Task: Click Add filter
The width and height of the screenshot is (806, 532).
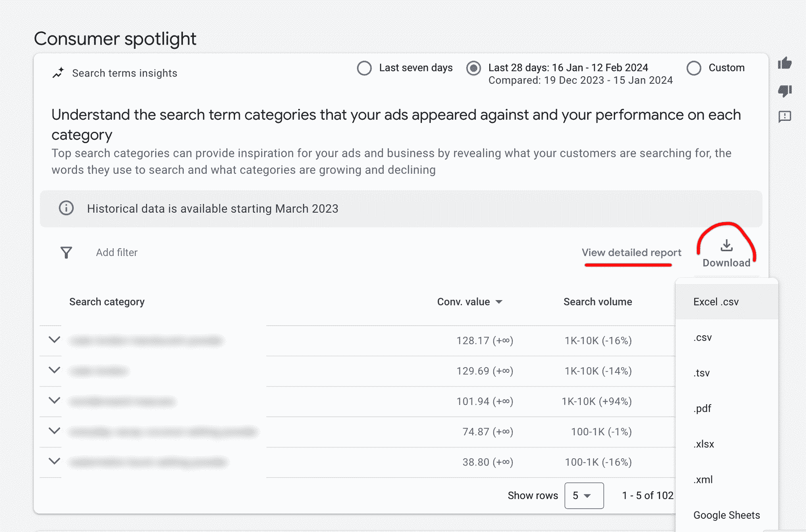Action: 116,252
